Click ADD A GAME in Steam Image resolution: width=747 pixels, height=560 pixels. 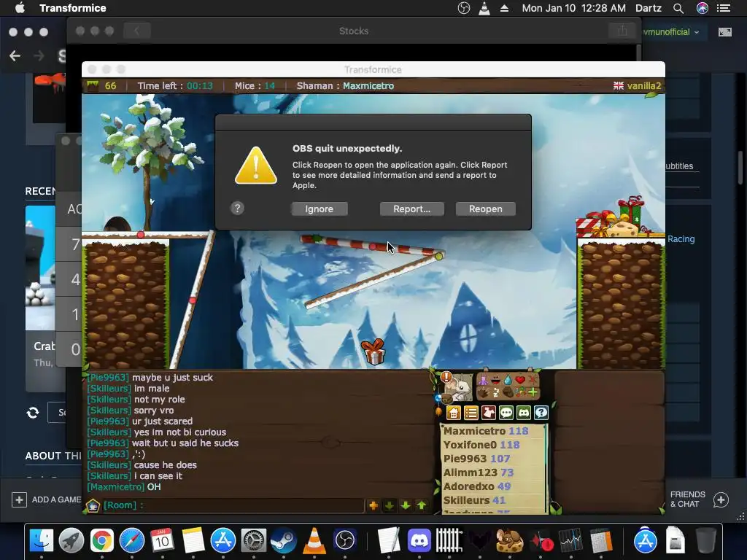coord(46,499)
